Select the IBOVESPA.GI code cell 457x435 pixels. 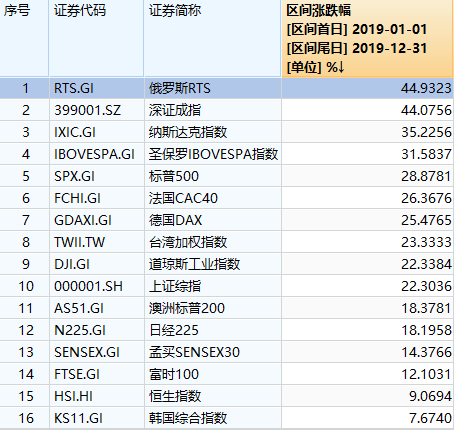point(97,154)
